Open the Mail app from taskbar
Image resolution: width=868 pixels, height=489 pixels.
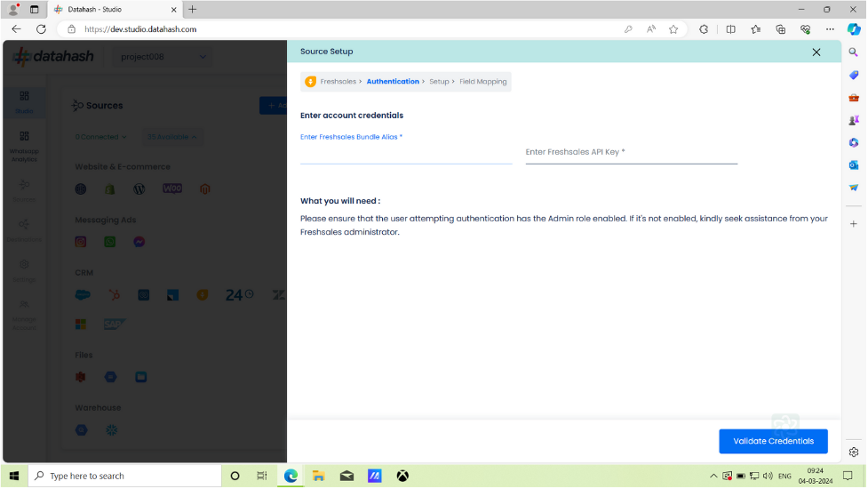point(346,477)
